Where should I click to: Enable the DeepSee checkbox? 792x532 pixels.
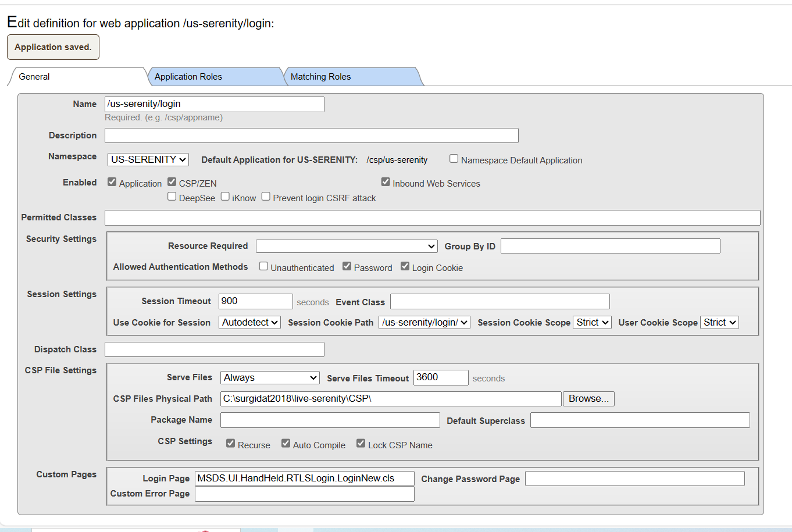click(172, 197)
